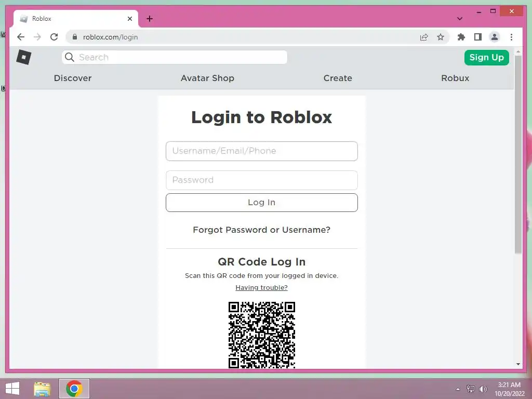Toggle the browser side panel icon
Screen dimensions: 532x399
478,37
